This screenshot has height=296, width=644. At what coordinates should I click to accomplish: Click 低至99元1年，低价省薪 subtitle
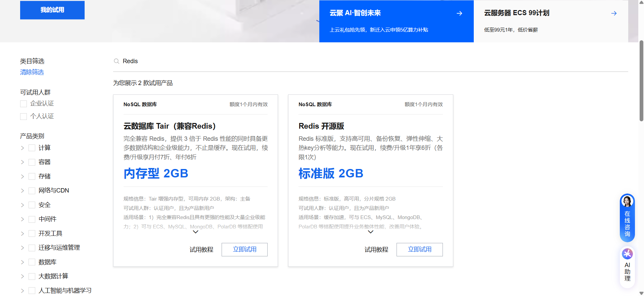tap(511, 30)
